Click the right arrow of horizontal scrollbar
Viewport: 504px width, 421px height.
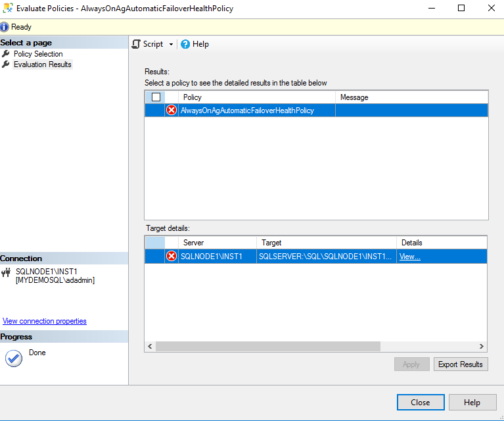(x=482, y=346)
